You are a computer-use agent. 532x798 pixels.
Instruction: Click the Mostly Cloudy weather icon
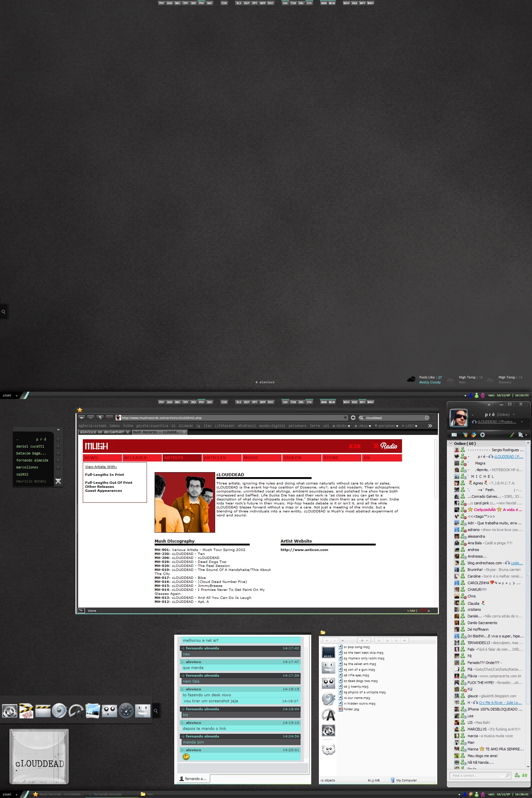(411, 379)
